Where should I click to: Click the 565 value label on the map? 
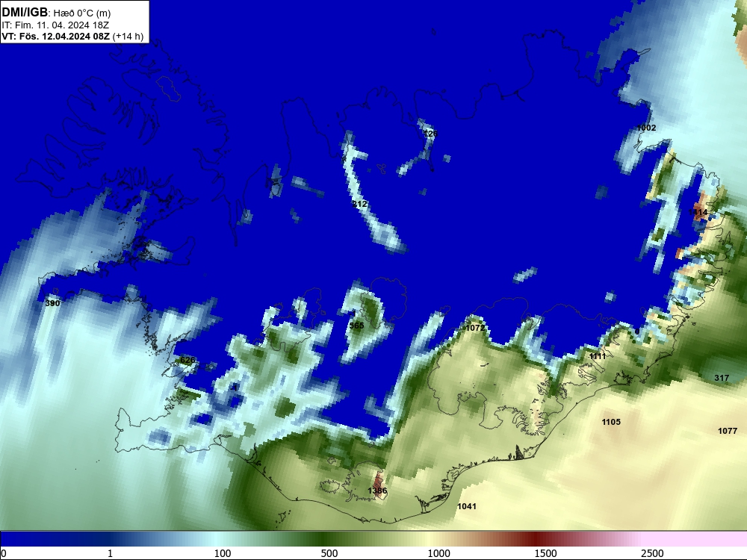tap(356, 326)
